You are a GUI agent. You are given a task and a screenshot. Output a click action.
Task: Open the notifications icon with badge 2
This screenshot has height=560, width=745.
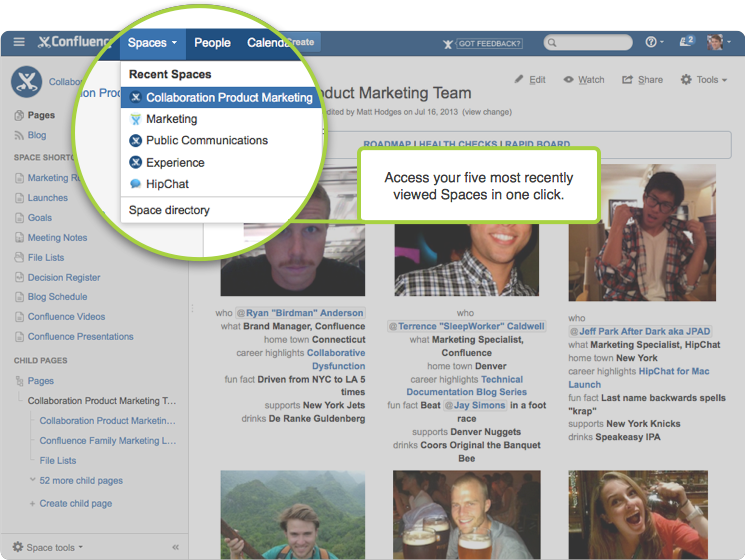tap(687, 41)
